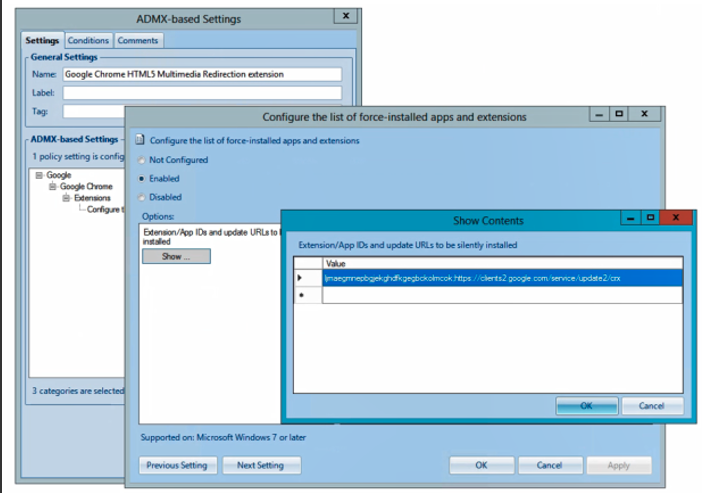
Task: Minimize the Configure list dialog
Action: tap(599, 115)
